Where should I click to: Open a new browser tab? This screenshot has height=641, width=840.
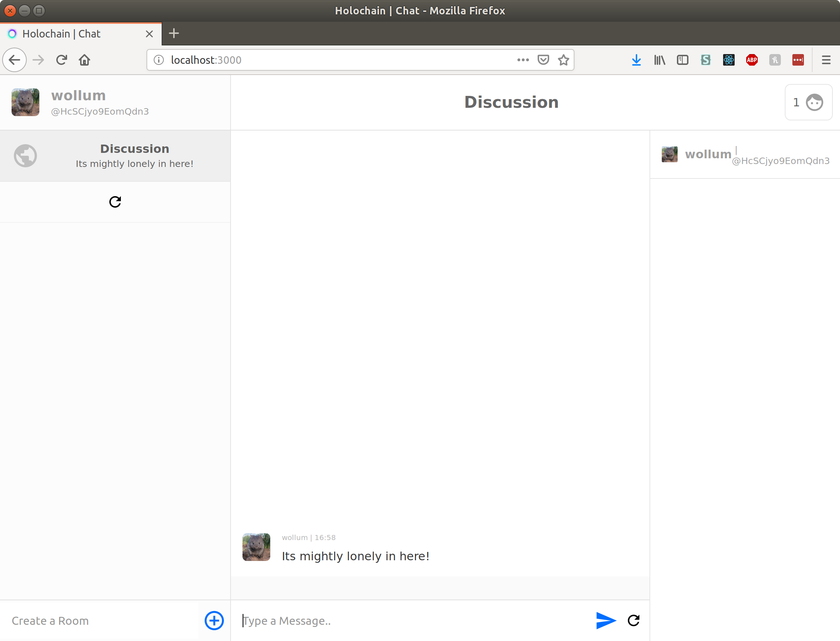174,34
